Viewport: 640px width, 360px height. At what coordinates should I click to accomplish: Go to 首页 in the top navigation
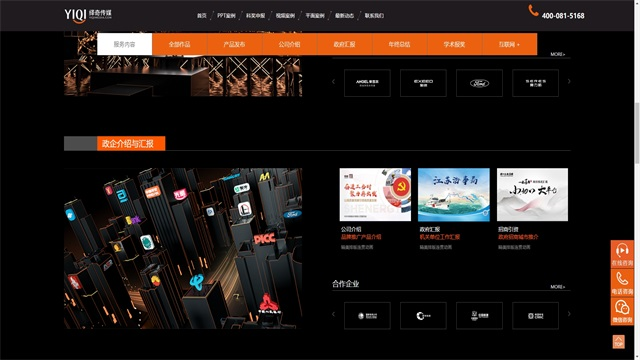point(202,16)
